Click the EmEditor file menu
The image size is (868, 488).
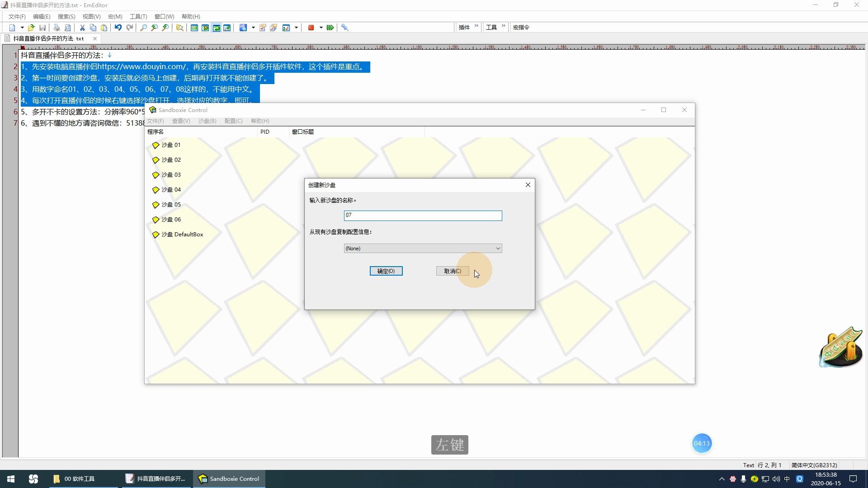click(x=16, y=16)
